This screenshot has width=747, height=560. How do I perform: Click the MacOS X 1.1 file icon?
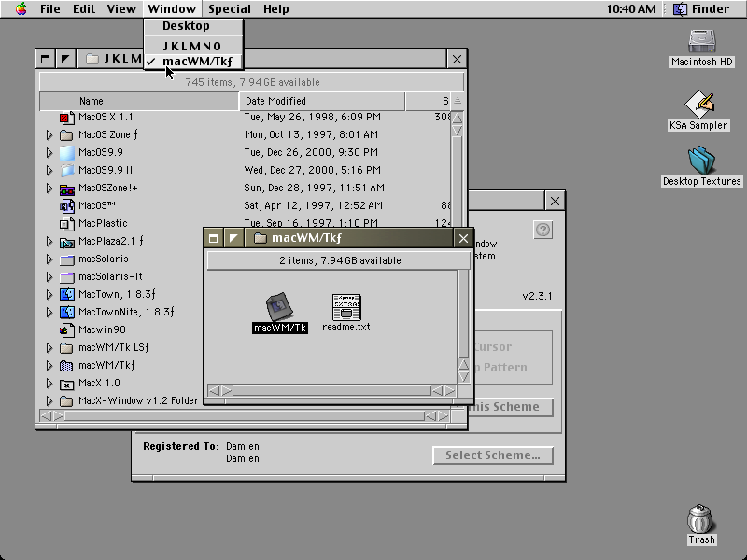(66, 118)
